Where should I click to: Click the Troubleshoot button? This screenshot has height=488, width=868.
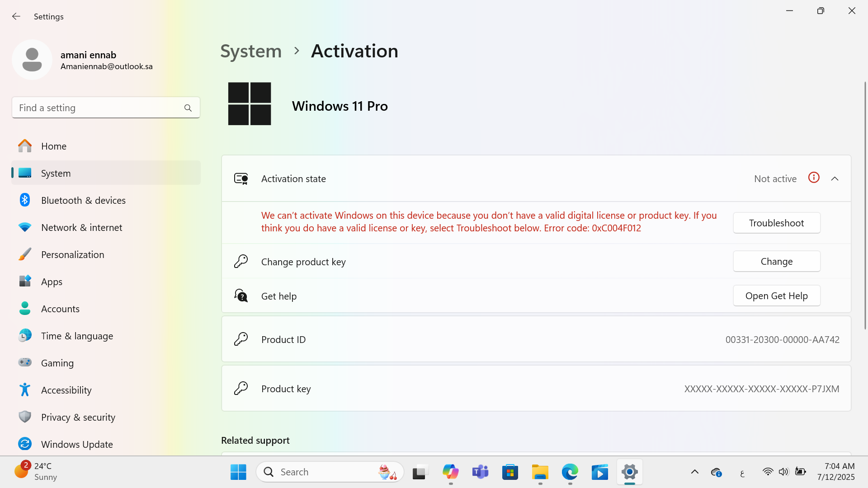776,223
